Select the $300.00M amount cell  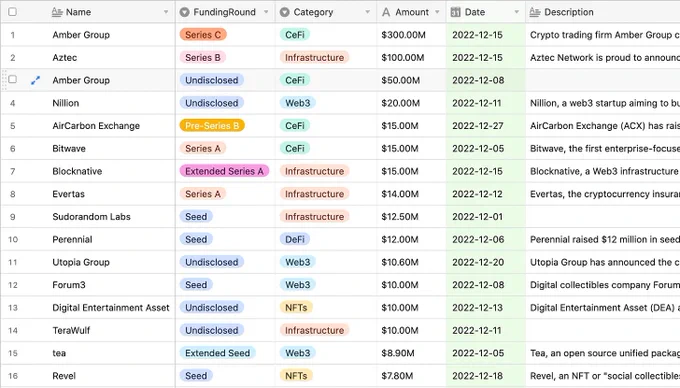click(411, 35)
